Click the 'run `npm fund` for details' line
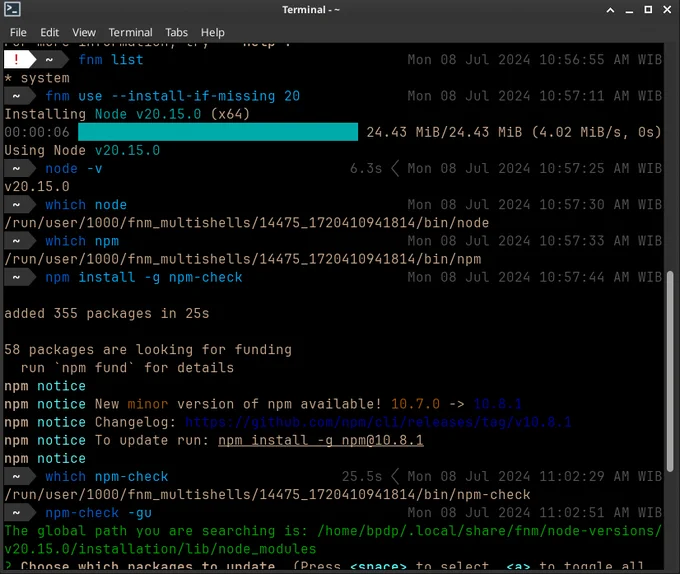The height and width of the screenshot is (574, 680). pyautogui.click(x=127, y=368)
